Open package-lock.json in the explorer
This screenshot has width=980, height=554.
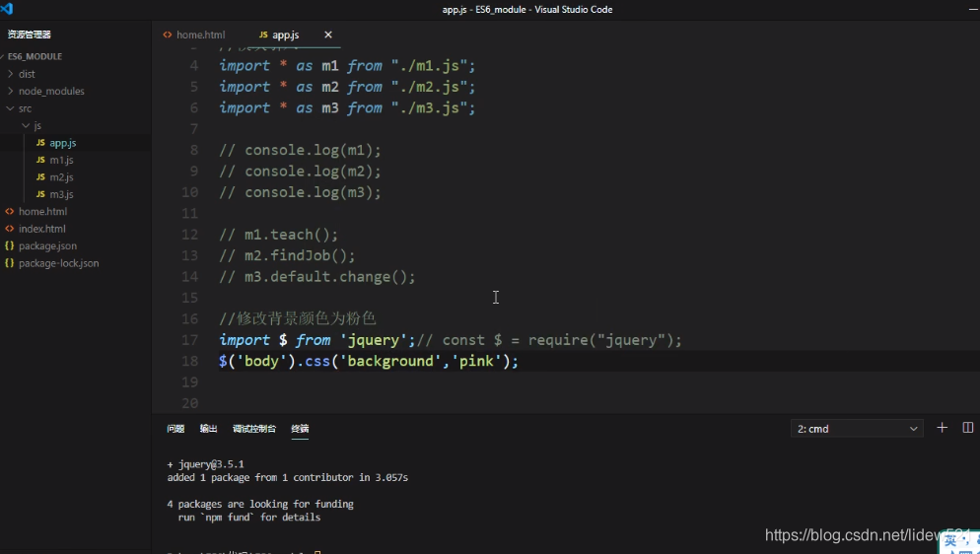tap(59, 263)
